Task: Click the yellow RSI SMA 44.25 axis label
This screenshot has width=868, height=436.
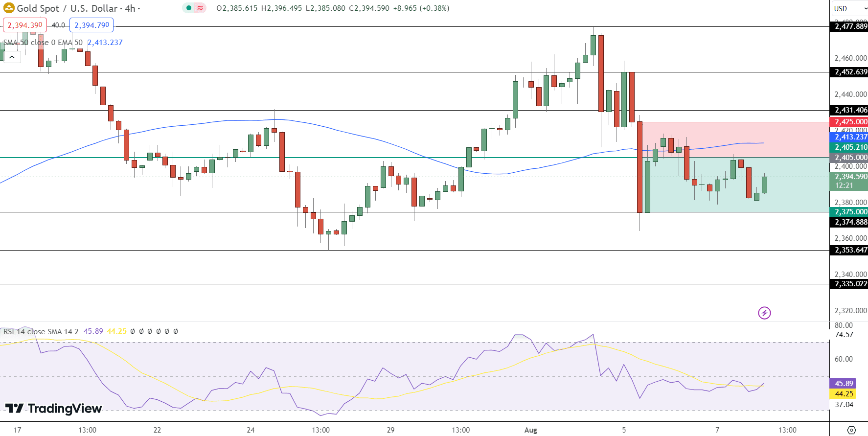Action: [x=843, y=394]
